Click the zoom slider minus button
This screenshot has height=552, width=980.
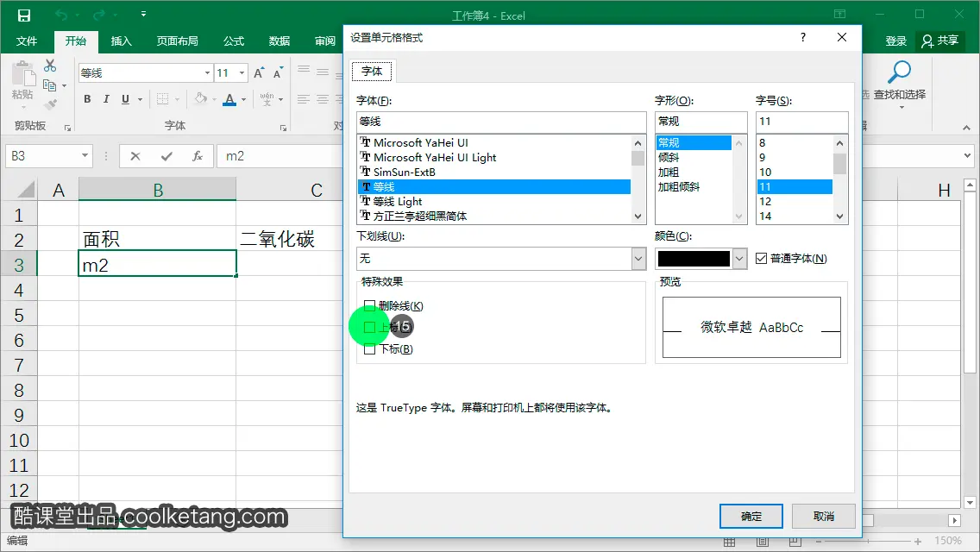(818, 542)
